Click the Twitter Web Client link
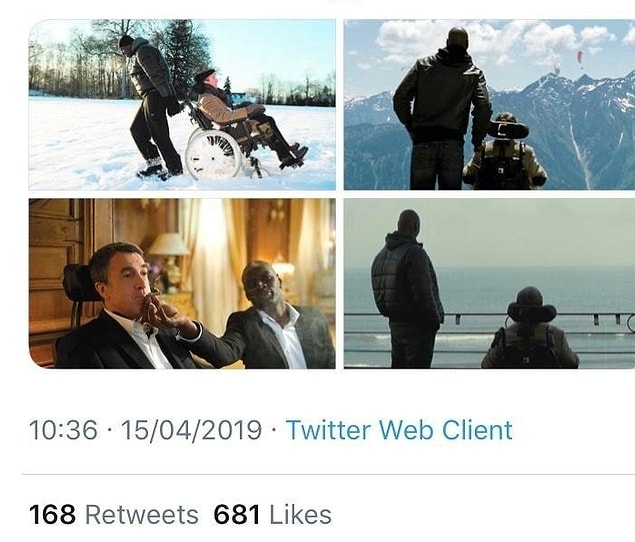635x542 pixels. [399, 430]
